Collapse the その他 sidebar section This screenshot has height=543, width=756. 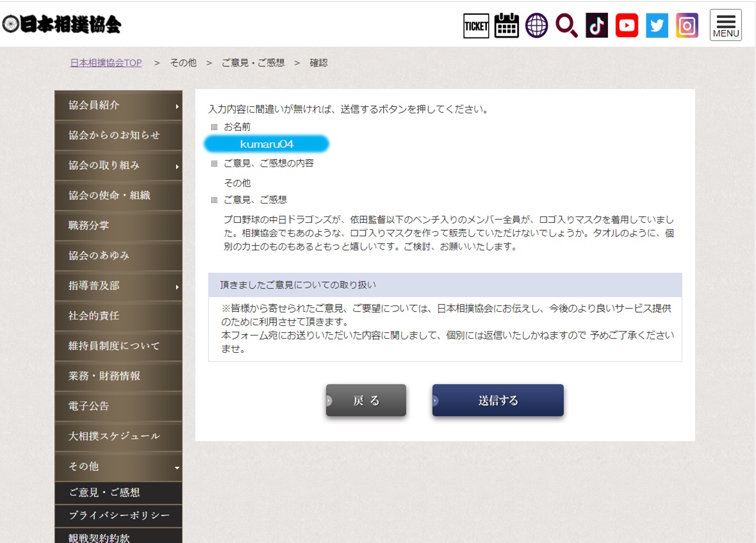(119, 466)
